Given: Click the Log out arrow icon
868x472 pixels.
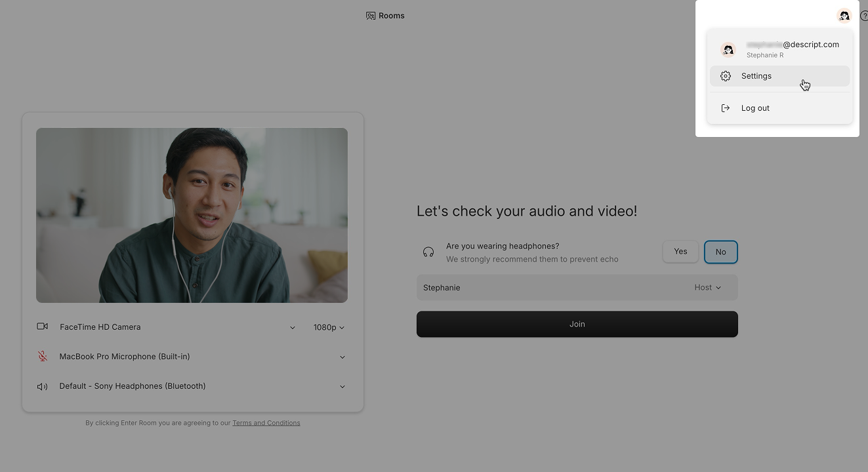Looking at the screenshot, I should click(726, 108).
